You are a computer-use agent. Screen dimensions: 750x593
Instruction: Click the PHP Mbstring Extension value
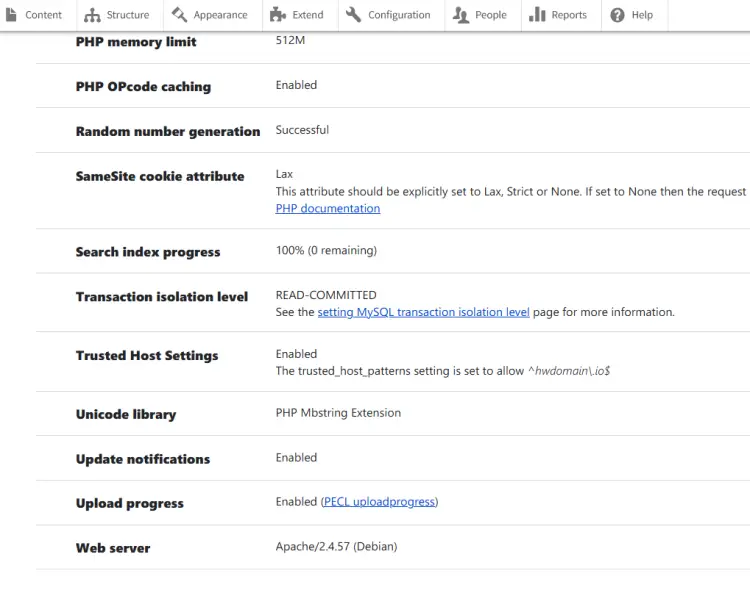tap(338, 413)
